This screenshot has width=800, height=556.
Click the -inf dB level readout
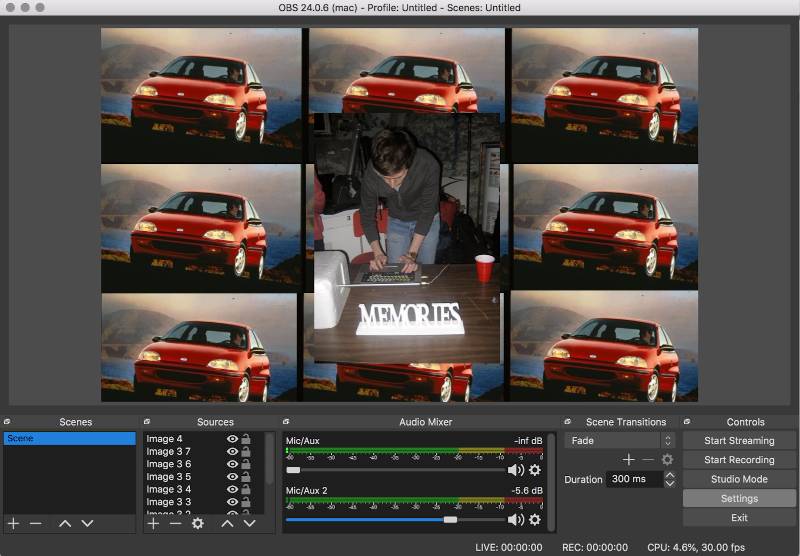click(x=529, y=441)
